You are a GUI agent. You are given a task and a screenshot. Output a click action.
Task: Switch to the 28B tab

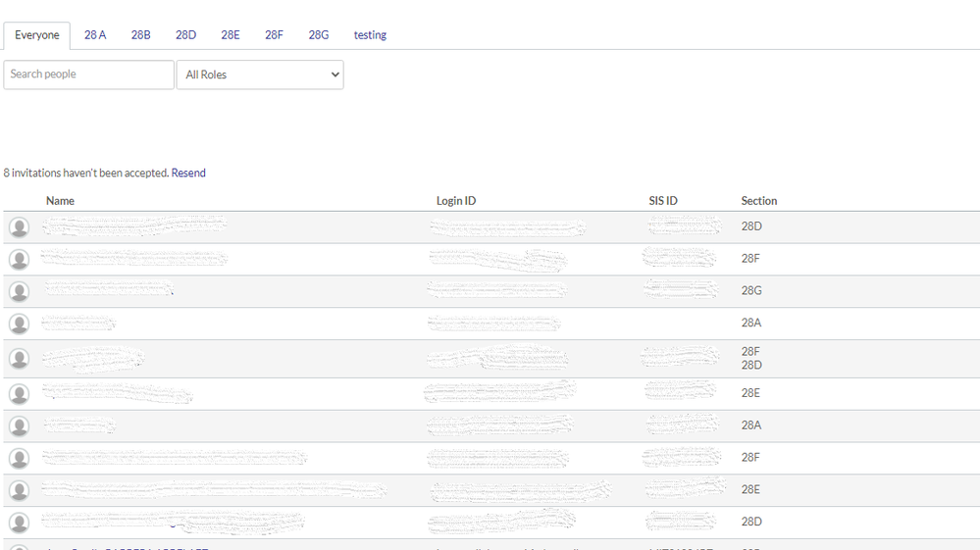point(140,35)
